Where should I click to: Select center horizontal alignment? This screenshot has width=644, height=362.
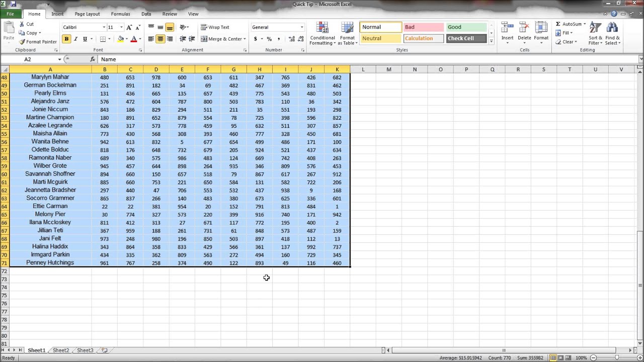click(160, 39)
